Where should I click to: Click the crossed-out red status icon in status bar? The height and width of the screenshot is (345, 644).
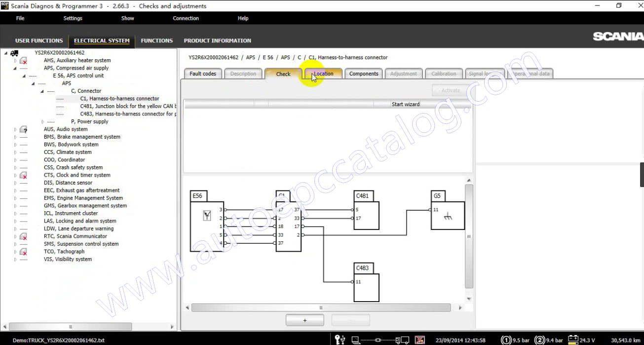pos(419,340)
